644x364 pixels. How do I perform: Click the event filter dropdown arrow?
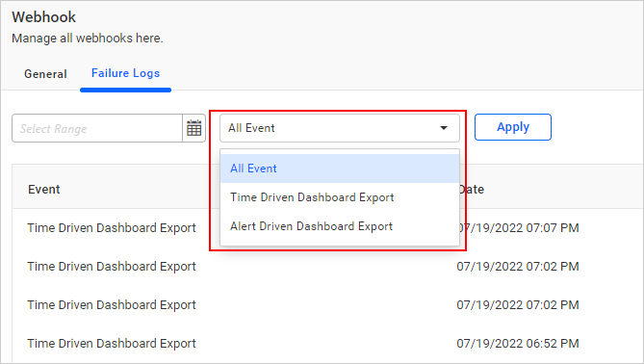click(x=444, y=128)
